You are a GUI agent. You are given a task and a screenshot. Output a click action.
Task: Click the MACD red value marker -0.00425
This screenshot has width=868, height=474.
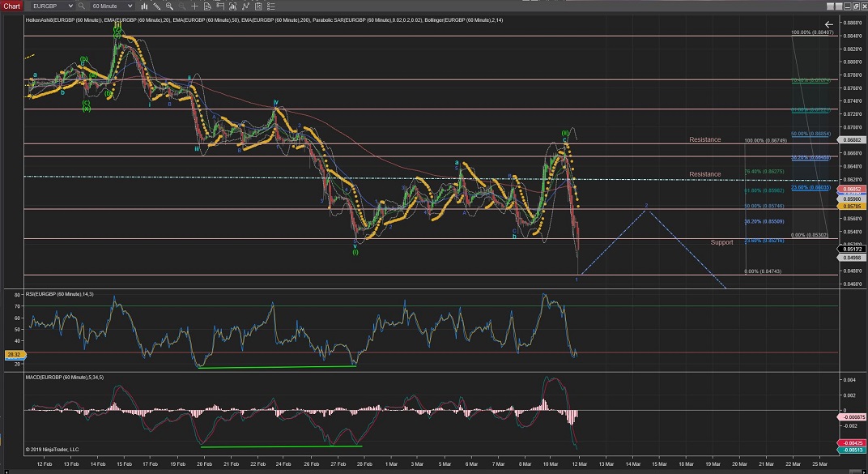(x=851, y=443)
